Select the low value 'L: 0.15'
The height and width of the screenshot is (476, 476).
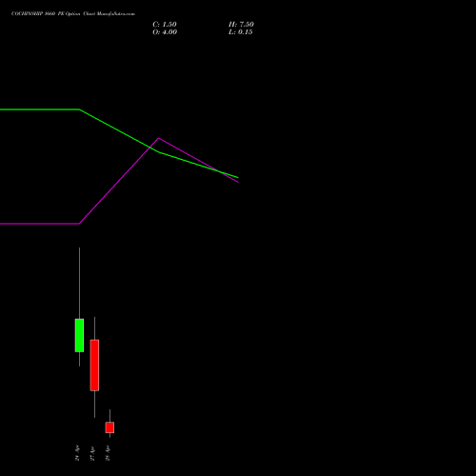(x=240, y=32)
